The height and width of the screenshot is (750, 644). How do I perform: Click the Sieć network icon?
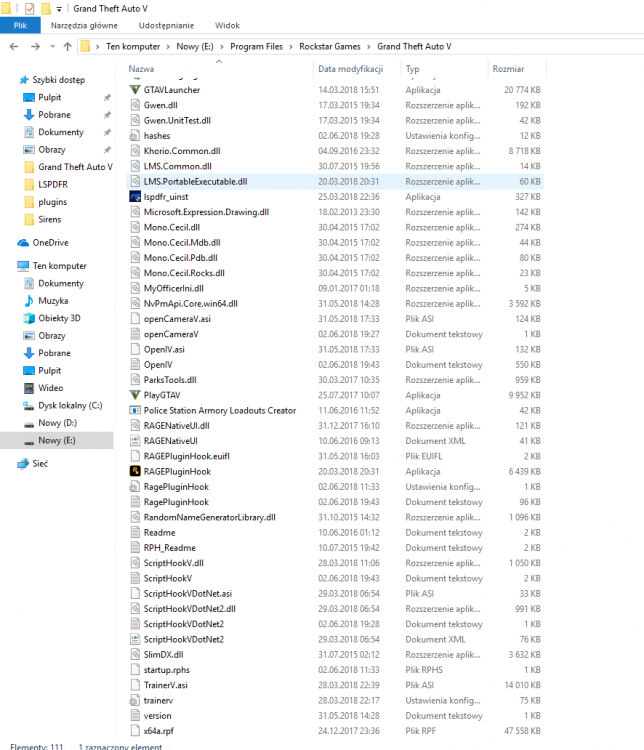pyautogui.click(x=23, y=463)
